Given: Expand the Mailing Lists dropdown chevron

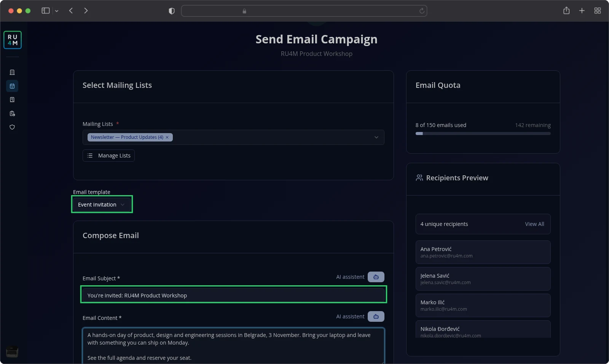Looking at the screenshot, I should 376,137.
